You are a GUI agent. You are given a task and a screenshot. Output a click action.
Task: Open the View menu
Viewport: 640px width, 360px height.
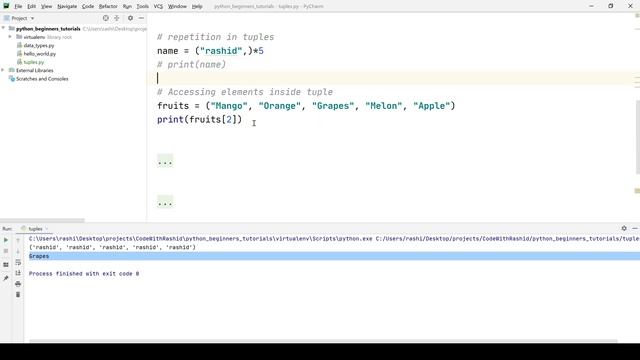[x=47, y=7]
